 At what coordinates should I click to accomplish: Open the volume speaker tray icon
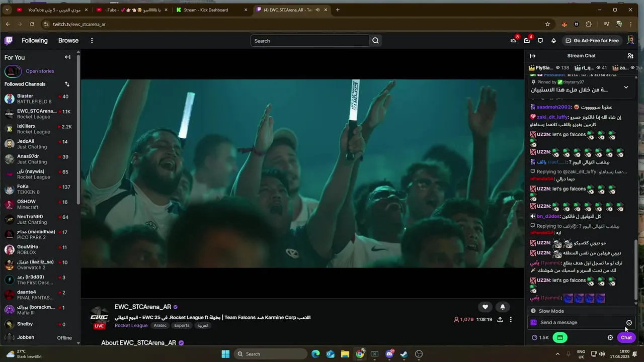coord(602,354)
